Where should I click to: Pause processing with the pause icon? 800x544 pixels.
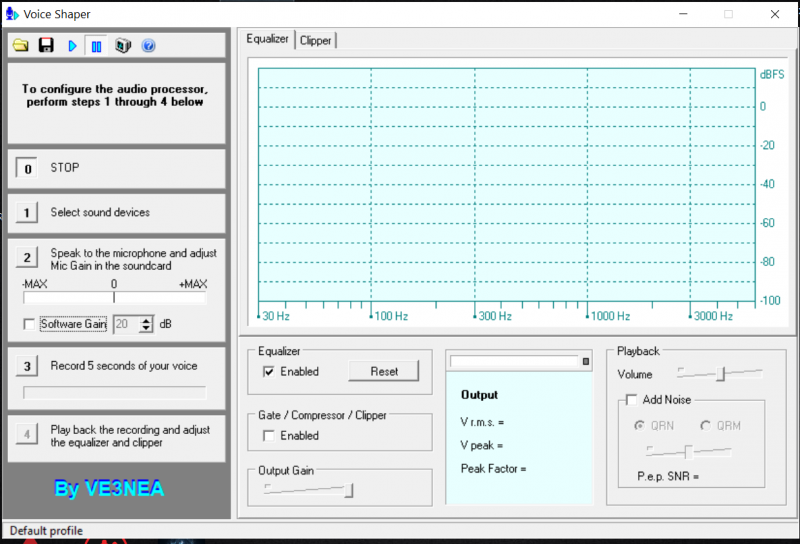point(96,46)
